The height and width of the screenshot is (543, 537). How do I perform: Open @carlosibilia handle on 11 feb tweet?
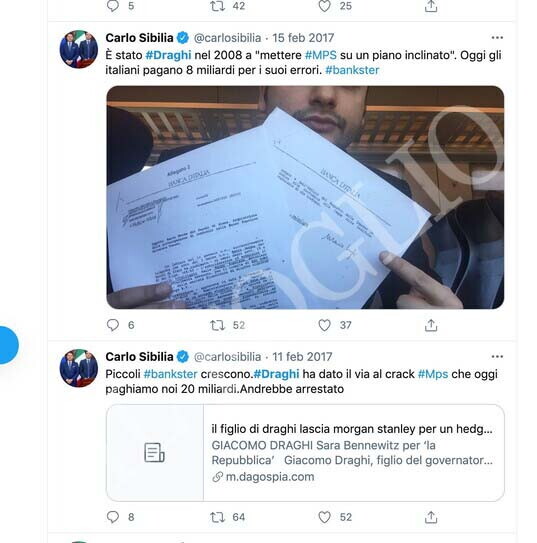[227, 357]
